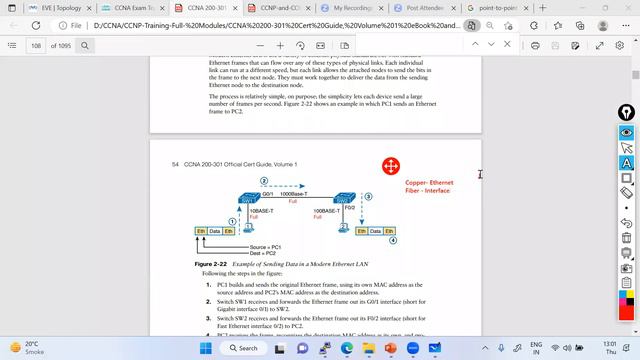Click the red move handle circle
640x360 pixels.
point(391,166)
